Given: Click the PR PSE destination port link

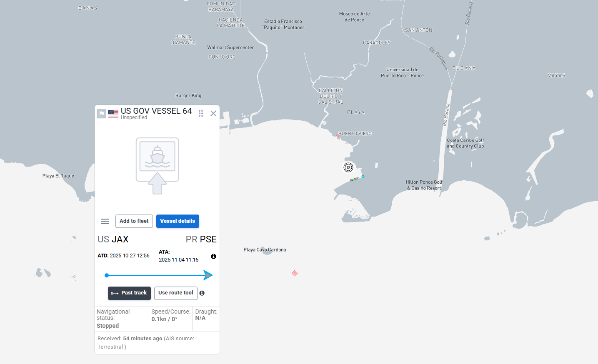Looking at the screenshot, I should pos(201,239).
